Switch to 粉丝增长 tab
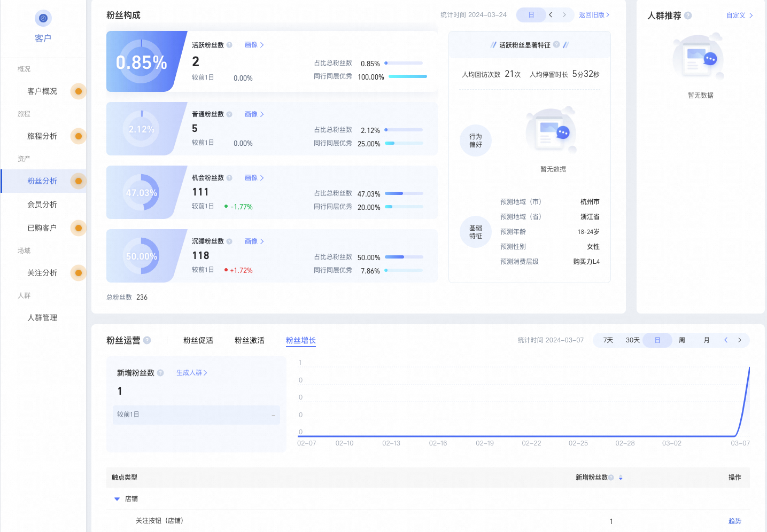This screenshot has height=532, width=767. tap(301, 340)
